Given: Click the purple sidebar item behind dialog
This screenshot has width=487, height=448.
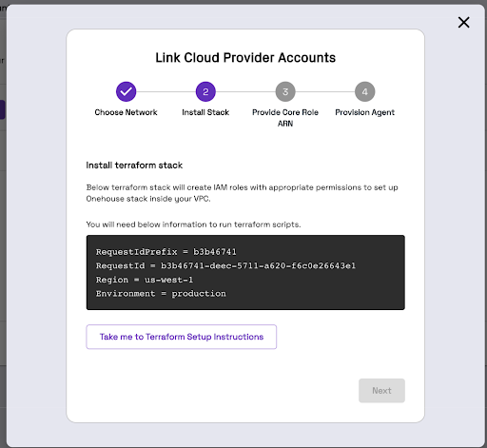Looking at the screenshot, I should tap(2, 109).
